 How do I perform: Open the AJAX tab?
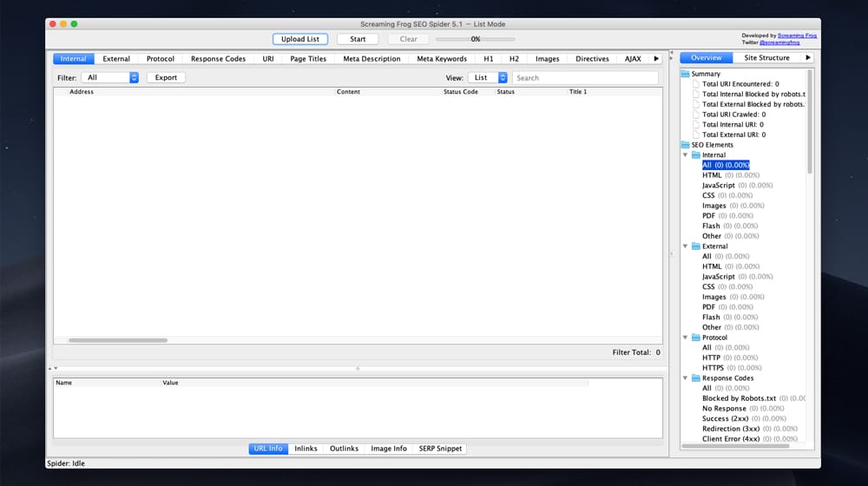[x=633, y=59]
